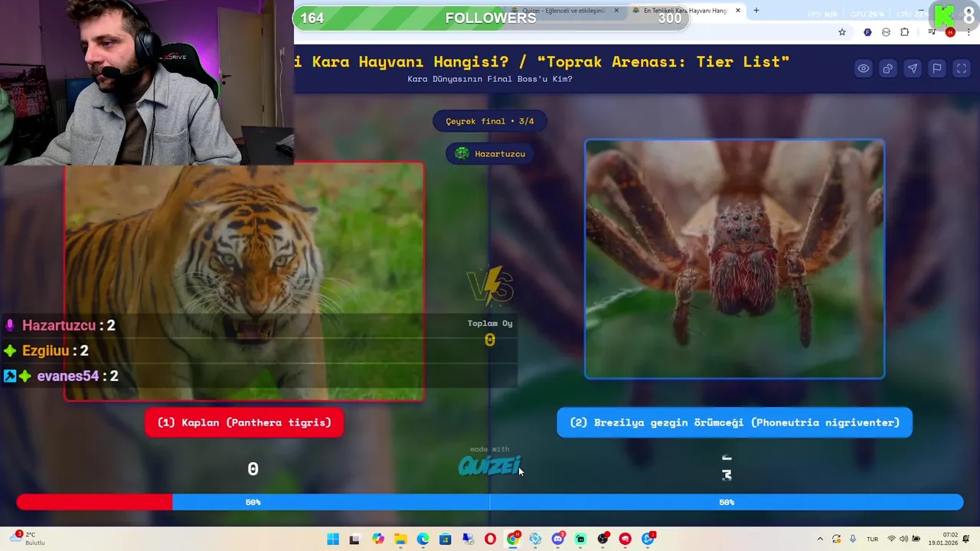Select the En Tehlikeli Kara Hayvanı tab
980x551 pixels.
click(x=685, y=11)
